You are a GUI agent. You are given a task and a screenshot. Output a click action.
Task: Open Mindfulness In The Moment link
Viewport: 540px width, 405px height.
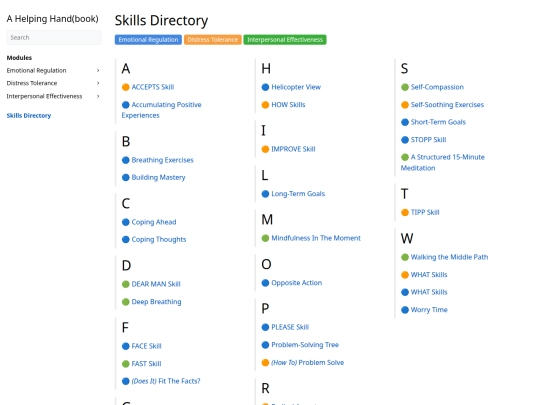[316, 238]
